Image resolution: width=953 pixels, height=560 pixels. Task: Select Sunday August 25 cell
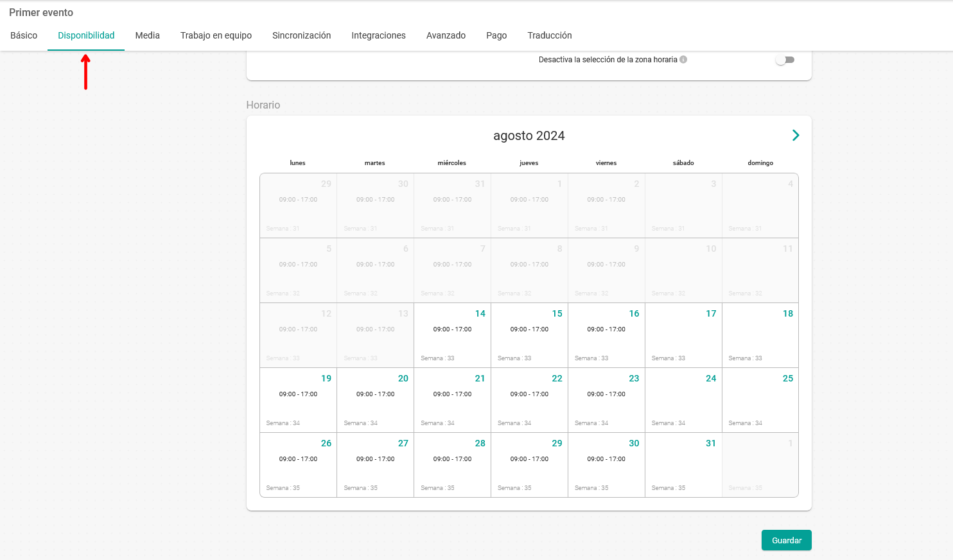click(760, 400)
